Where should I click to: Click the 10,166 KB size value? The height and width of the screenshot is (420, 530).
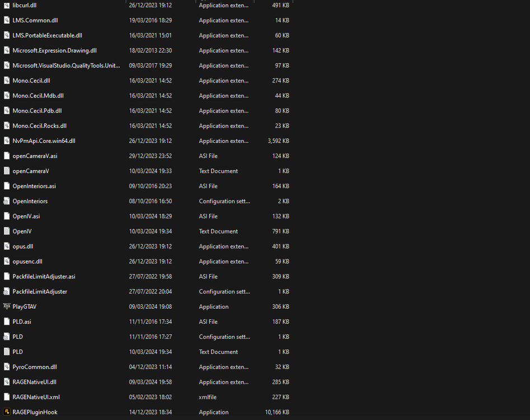(x=277, y=412)
